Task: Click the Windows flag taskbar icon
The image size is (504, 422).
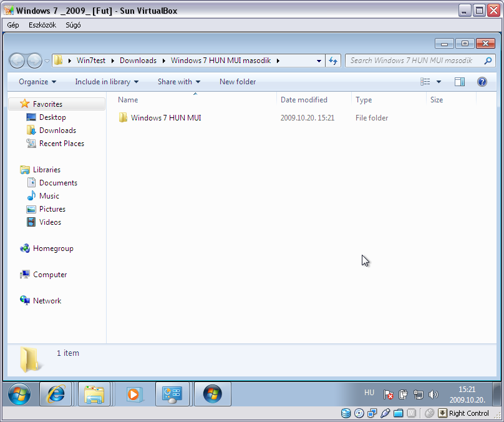Action: pyautogui.click(x=213, y=394)
